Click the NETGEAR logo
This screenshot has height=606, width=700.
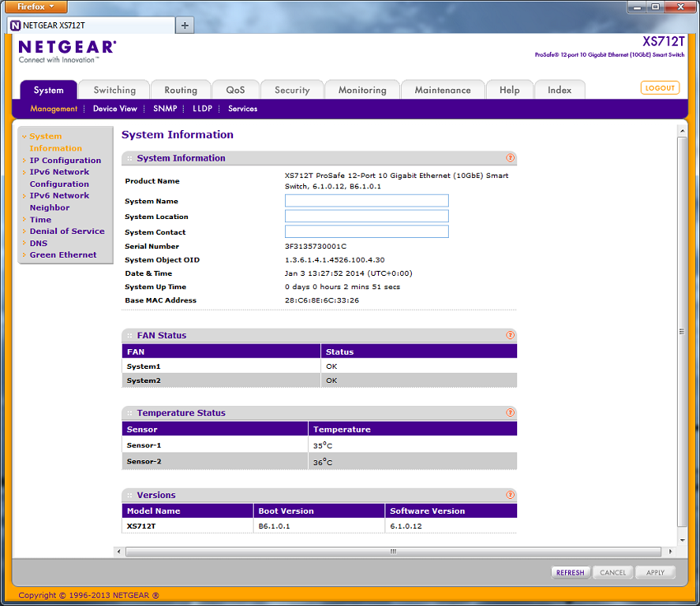[68, 51]
